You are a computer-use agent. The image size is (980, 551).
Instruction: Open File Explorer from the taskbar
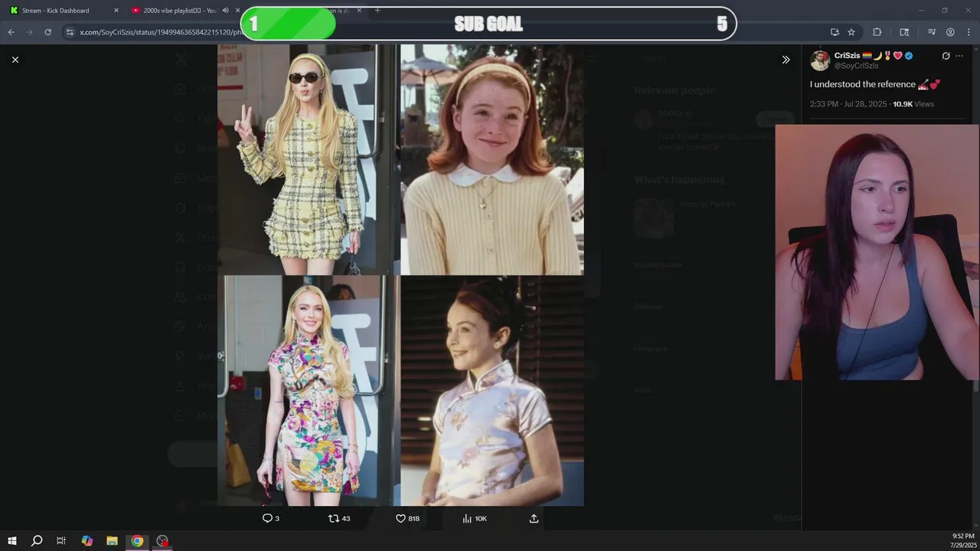tap(112, 541)
